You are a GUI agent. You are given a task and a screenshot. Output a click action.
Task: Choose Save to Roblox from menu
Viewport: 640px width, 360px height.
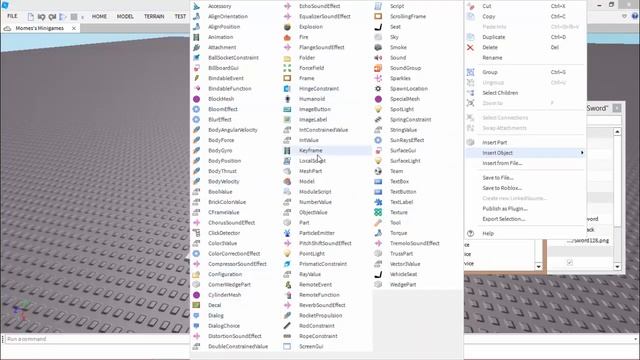pyautogui.click(x=502, y=188)
